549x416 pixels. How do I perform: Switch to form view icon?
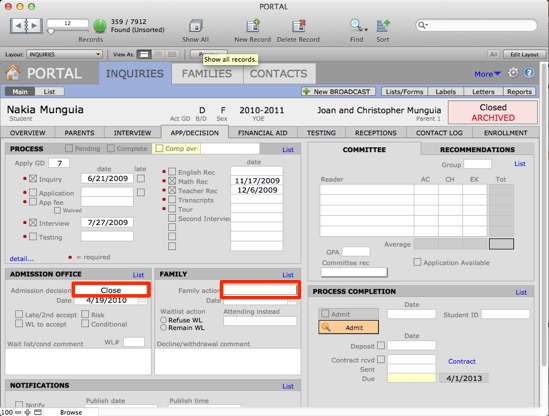(x=144, y=55)
